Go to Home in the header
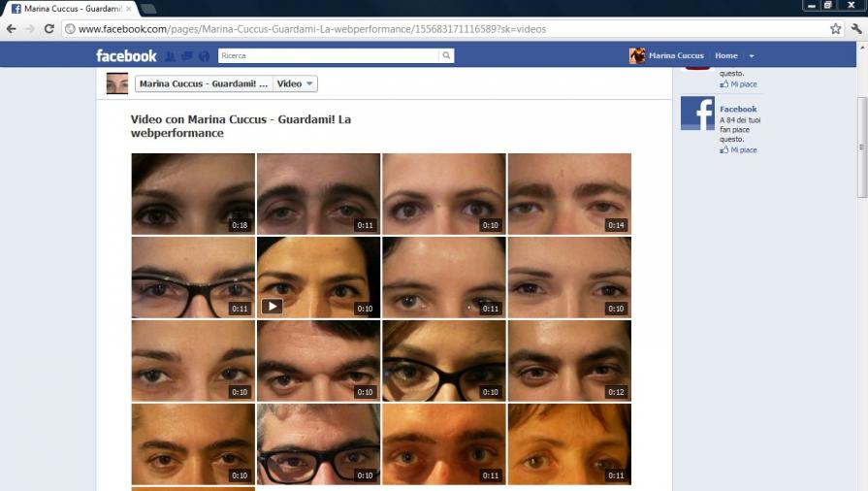Screen dimensions: 868x491 [x=725, y=56]
